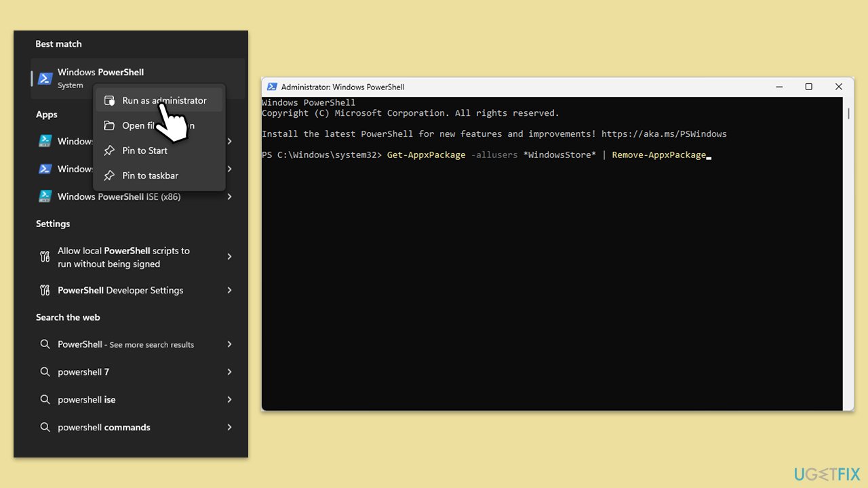Click the Windows PowerShell best match icon
Screen dimensions: 868x488
point(45,79)
